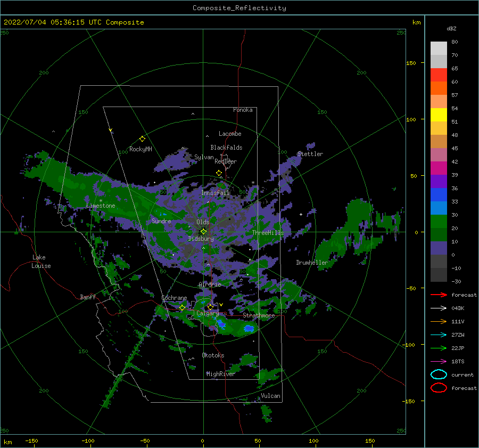
Task: Click the cyan 'current' ellipse legend icon
Action: pos(439,374)
